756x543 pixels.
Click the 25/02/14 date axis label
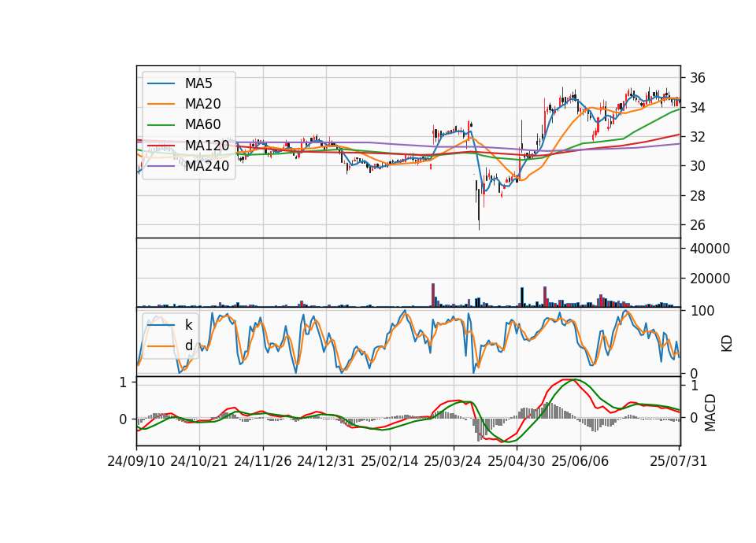[390, 462]
